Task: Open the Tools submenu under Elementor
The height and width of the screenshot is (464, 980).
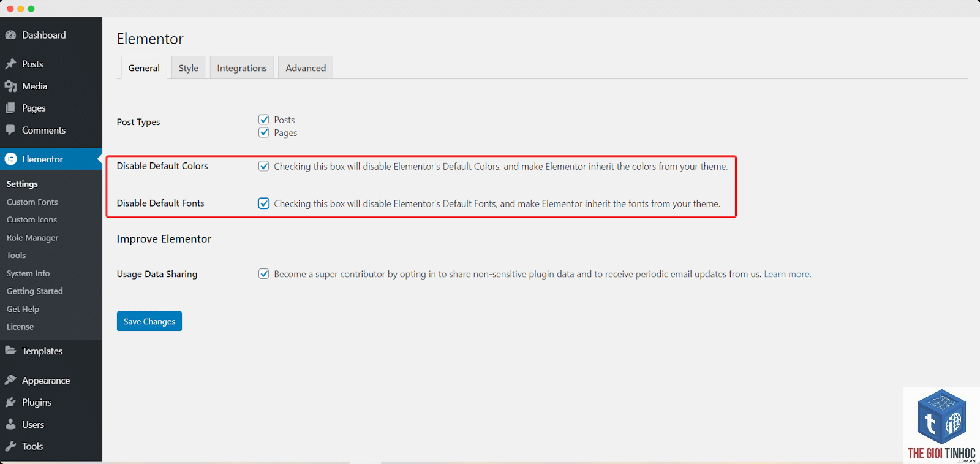Action: click(x=17, y=255)
